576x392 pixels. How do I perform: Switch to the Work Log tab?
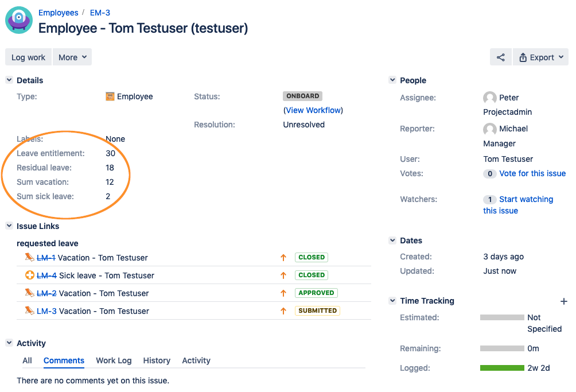coord(114,360)
